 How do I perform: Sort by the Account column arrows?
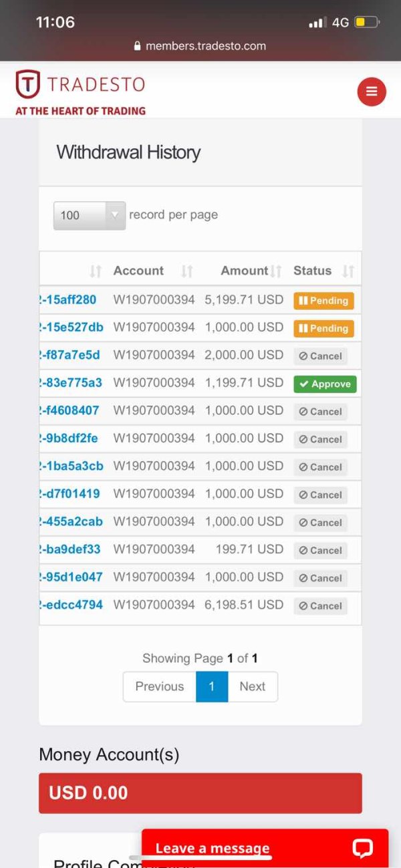187,271
